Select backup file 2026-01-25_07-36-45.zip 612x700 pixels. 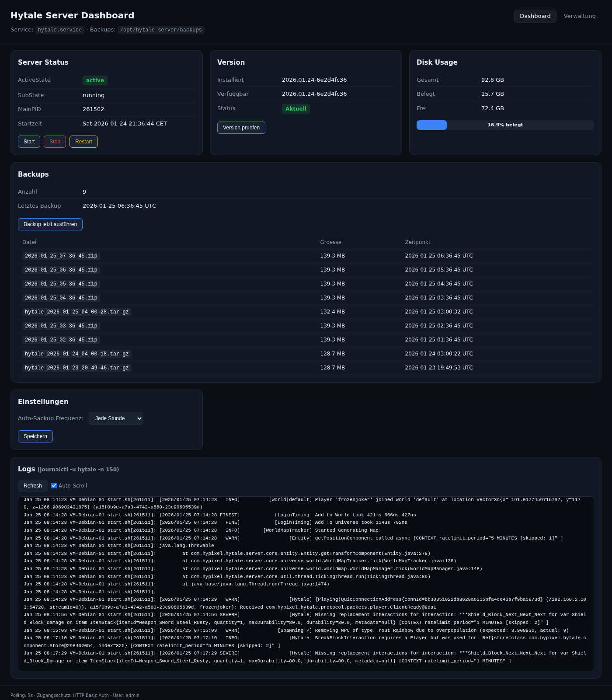pos(61,256)
